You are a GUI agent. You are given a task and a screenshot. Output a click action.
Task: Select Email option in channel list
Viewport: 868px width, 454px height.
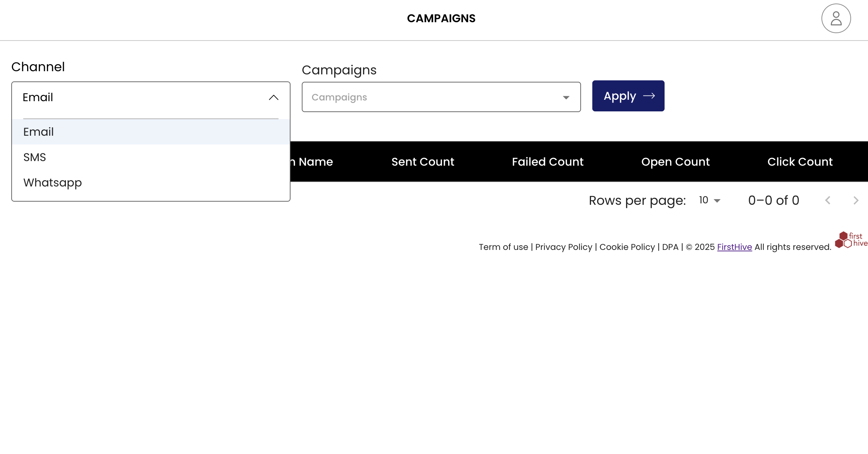tap(38, 132)
